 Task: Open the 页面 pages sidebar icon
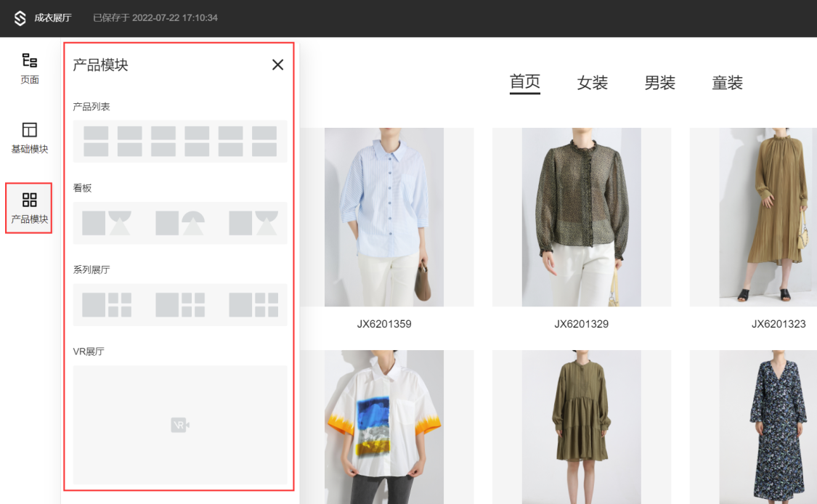pyautogui.click(x=29, y=68)
